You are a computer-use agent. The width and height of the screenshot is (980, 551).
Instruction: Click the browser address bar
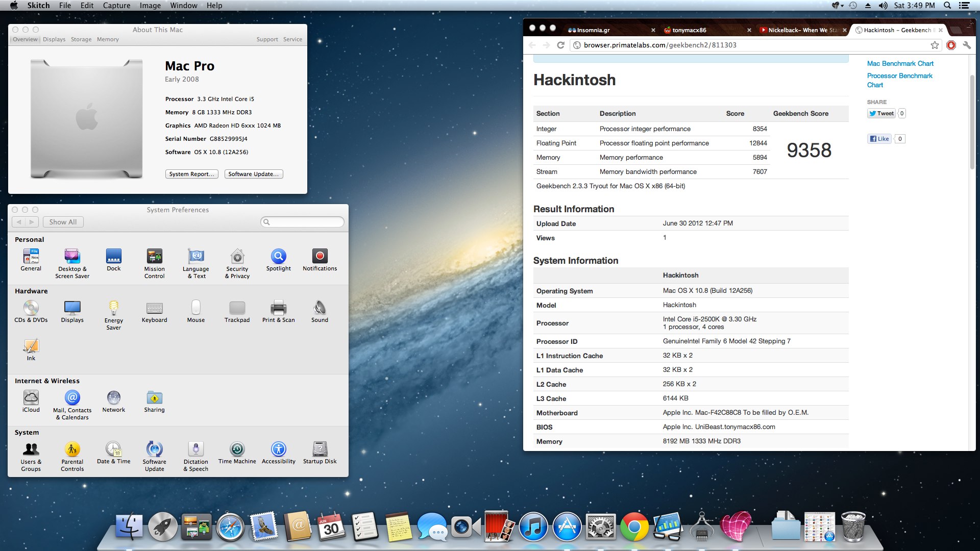(755, 45)
